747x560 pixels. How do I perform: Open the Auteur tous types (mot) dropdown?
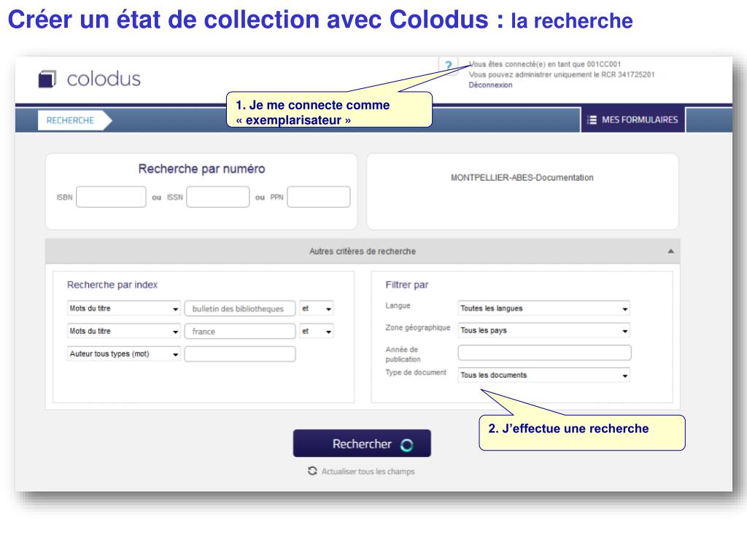coord(124,354)
